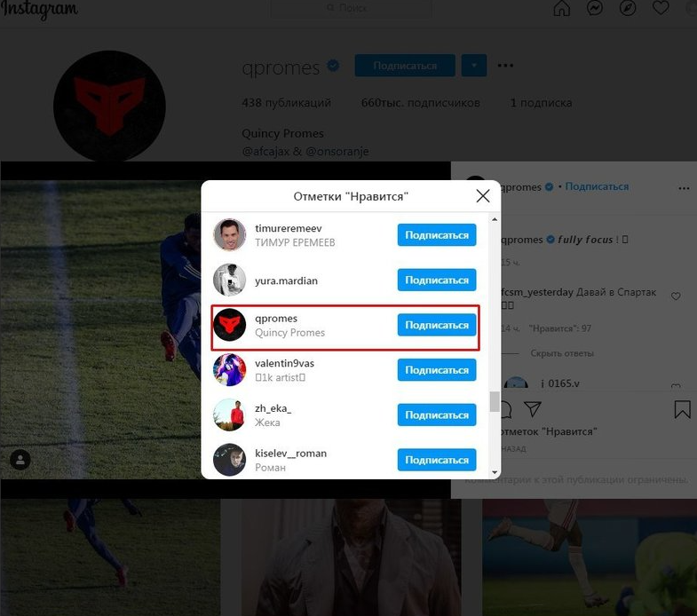Follow qpromes in the likes list
This screenshot has width=697, height=616.
point(437,326)
